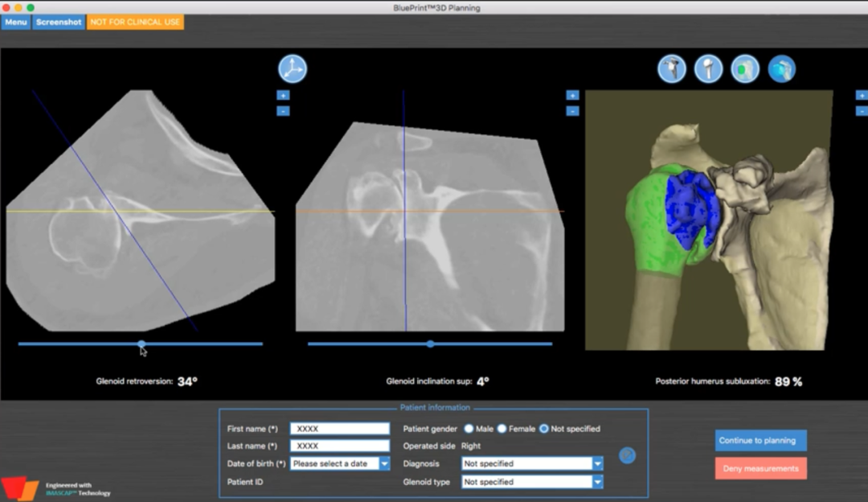Click the round edit icon beside Diagnosis

pyautogui.click(x=627, y=455)
